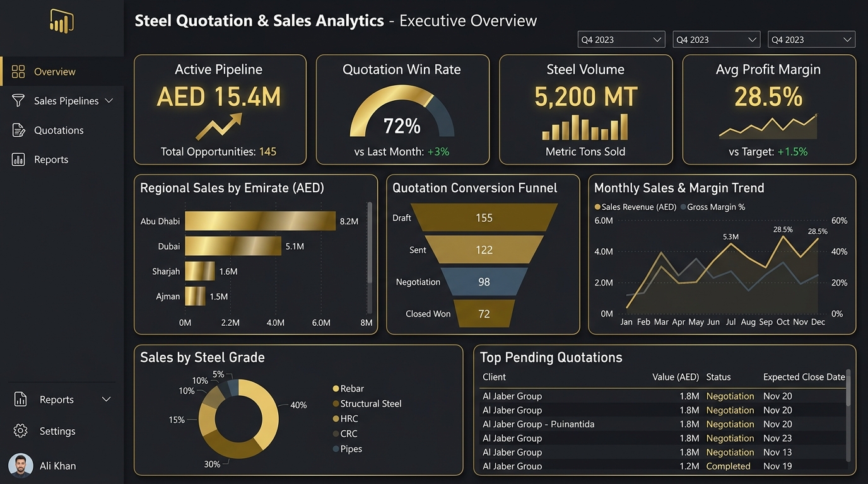Click the Reports chart icon below Quotations
Viewport: 868px width, 484px height.
18,159
